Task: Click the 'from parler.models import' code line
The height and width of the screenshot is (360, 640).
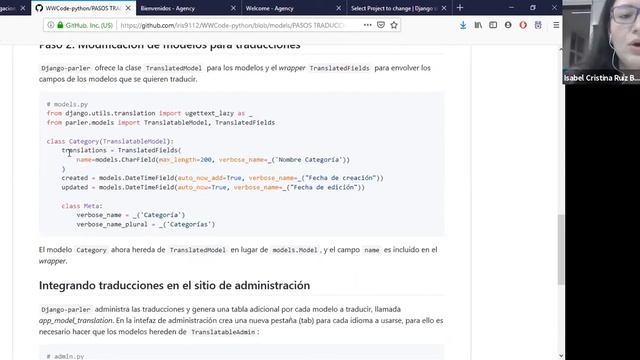Action: click(x=161, y=122)
